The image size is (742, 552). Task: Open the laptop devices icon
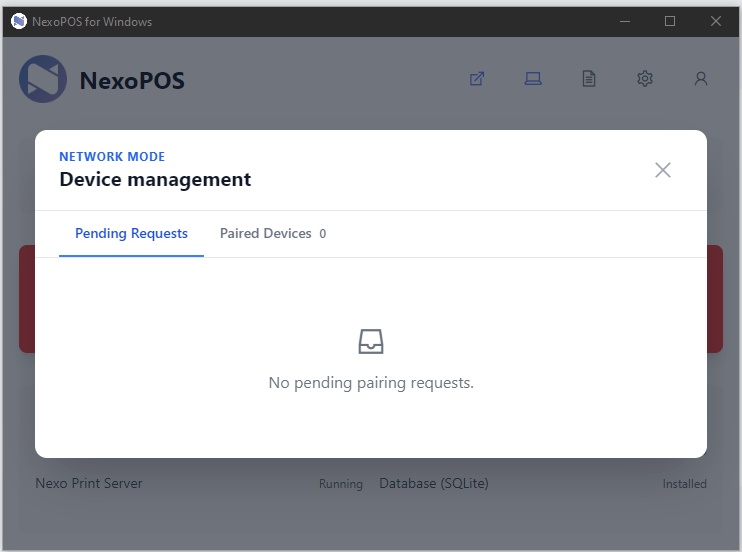click(x=533, y=79)
